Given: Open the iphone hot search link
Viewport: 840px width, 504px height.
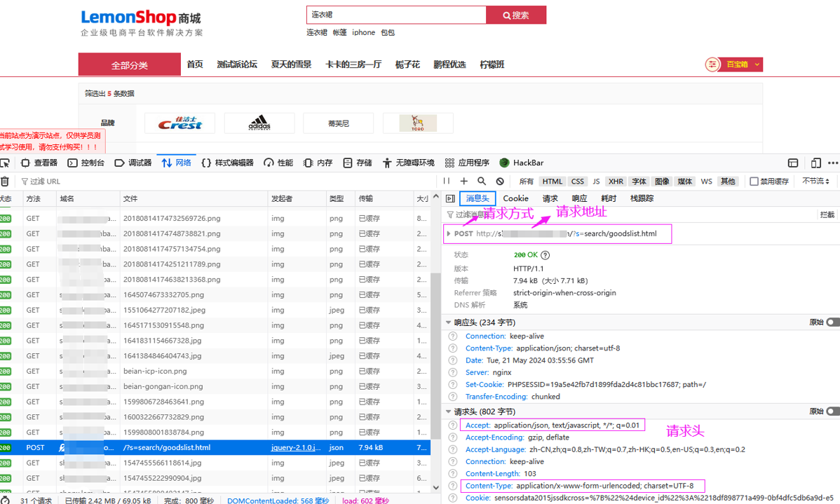Looking at the screenshot, I should pyautogui.click(x=363, y=32).
